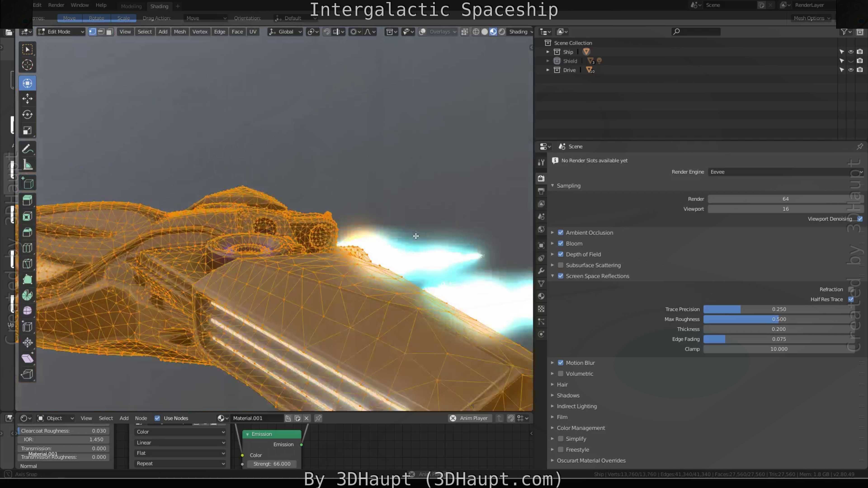This screenshot has width=868, height=488.
Task: Activate the Annotate pencil tool
Action: point(27,149)
